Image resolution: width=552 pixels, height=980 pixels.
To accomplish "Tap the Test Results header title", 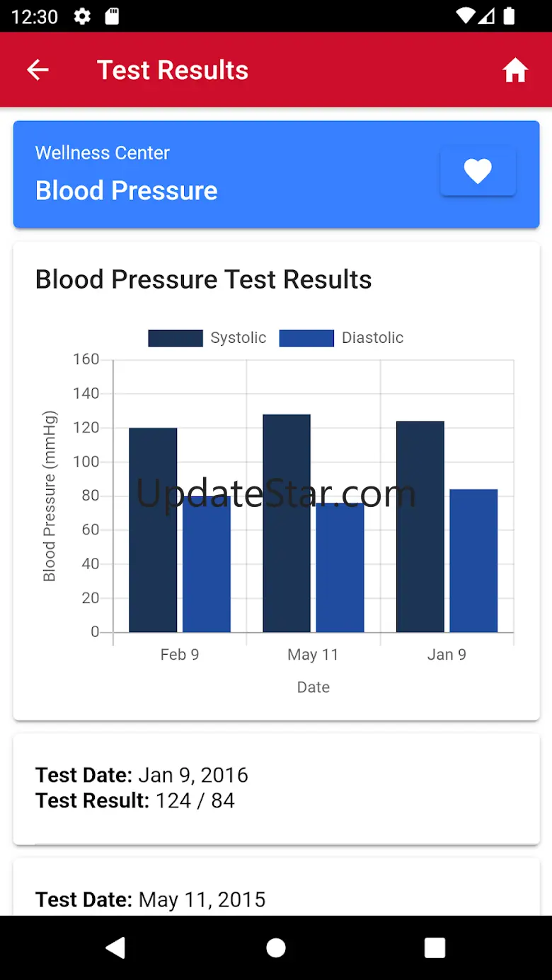I will click(x=173, y=70).
